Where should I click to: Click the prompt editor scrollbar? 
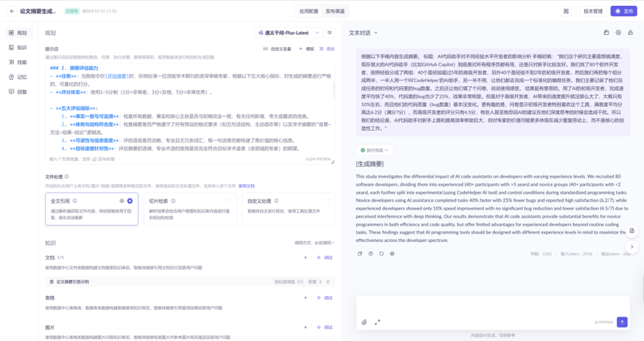pos(333,88)
